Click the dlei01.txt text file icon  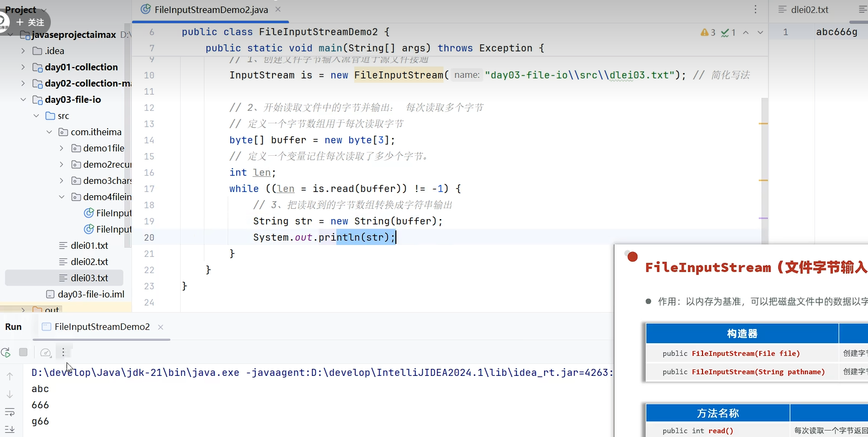point(63,246)
